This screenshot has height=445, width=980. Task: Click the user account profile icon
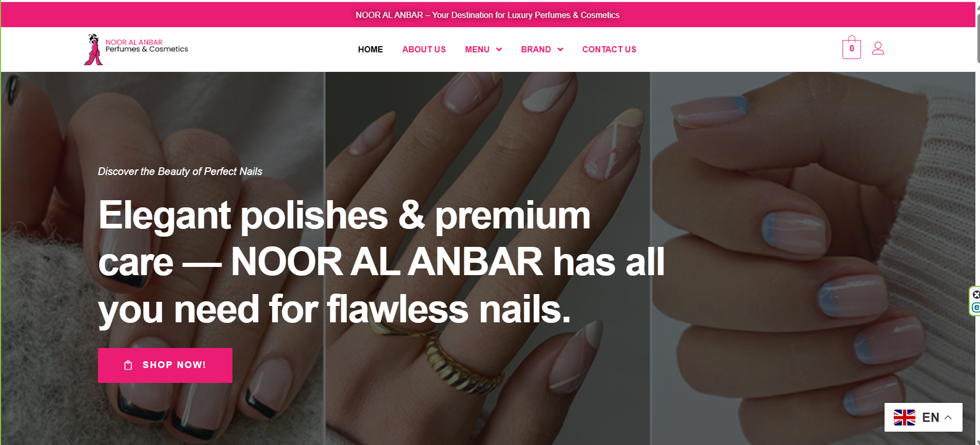878,48
